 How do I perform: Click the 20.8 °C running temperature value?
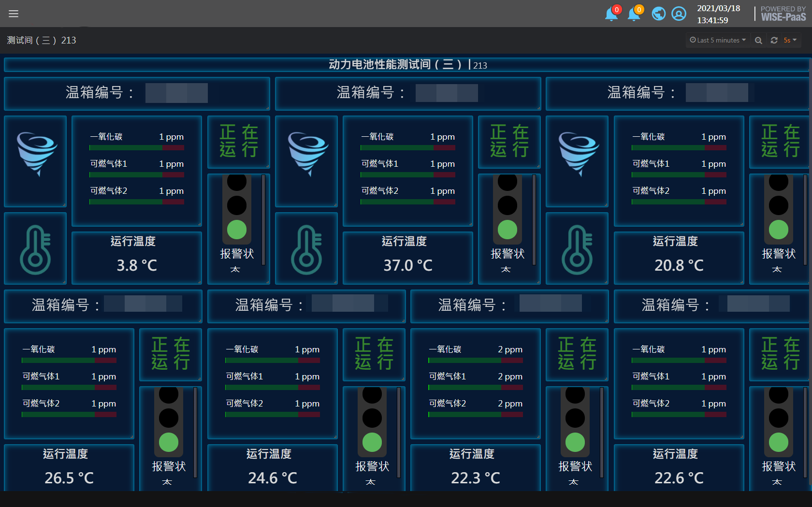(x=679, y=265)
